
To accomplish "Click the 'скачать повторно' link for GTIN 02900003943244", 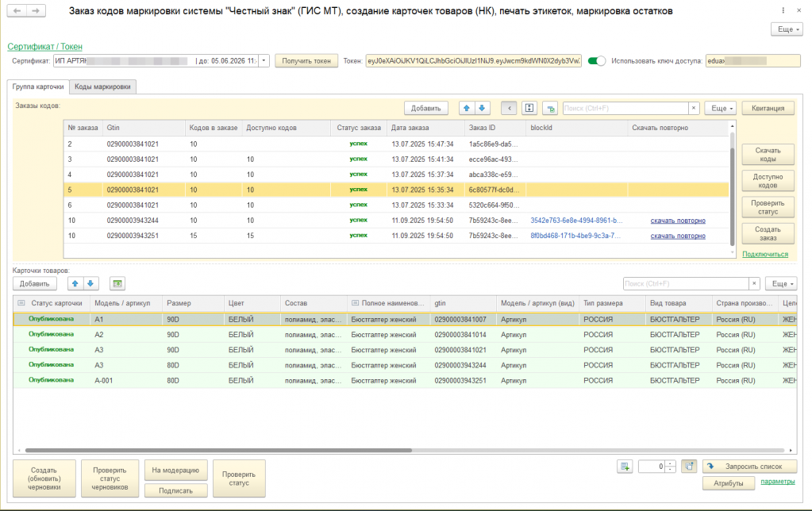I will 678,220.
